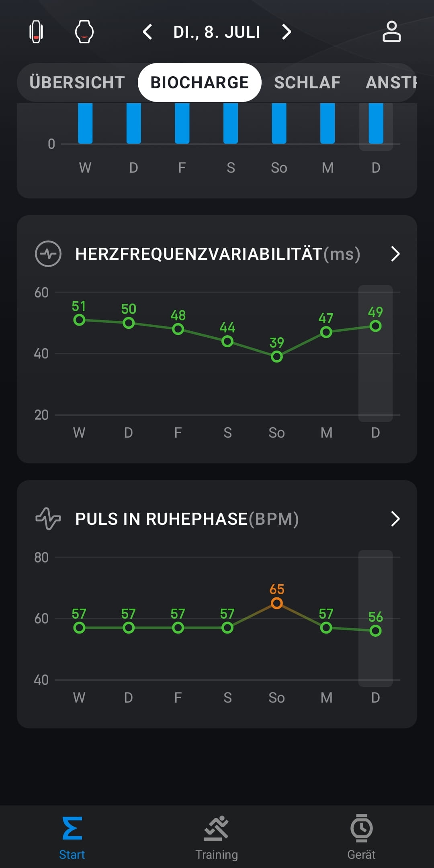The width and height of the screenshot is (434, 868).
Task: Go to the next day arrow
Action: click(286, 32)
